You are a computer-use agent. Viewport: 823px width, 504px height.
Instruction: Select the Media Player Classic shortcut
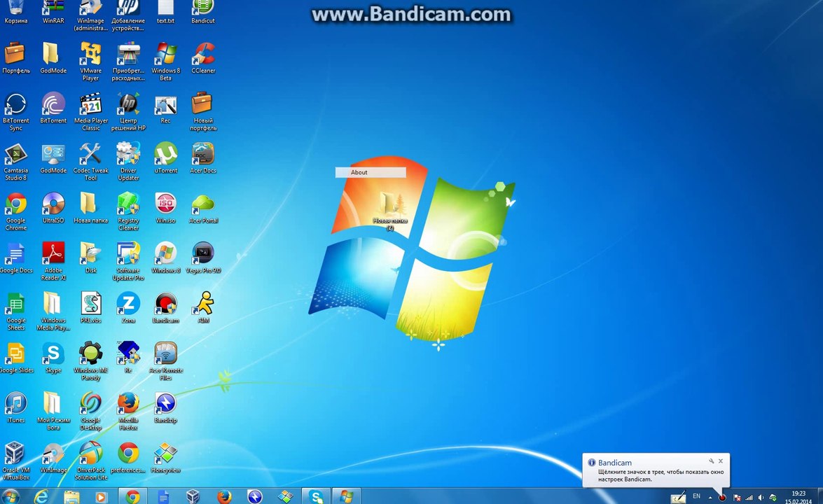tap(90, 111)
